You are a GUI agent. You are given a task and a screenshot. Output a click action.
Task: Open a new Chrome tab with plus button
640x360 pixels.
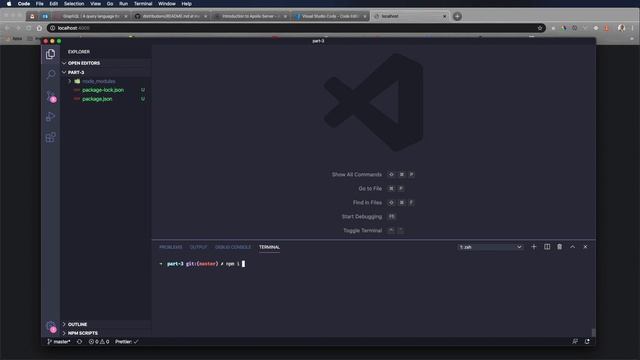(457, 16)
